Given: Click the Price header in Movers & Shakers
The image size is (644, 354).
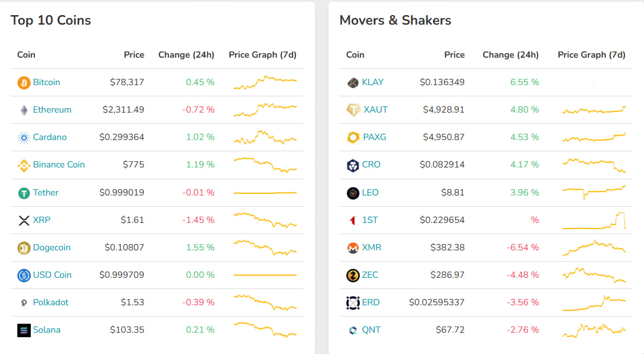Looking at the screenshot, I should (454, 55).
